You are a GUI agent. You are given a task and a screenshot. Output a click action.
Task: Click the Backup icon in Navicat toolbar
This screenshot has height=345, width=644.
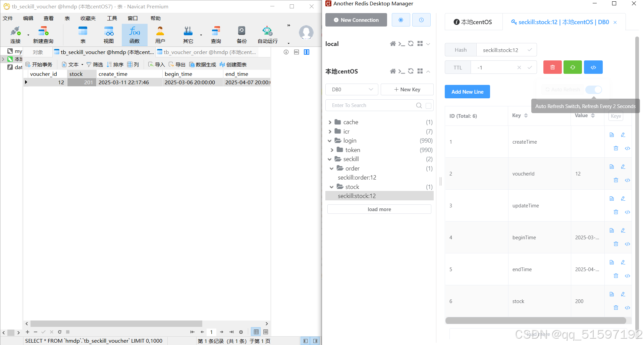[x=241, y=35]
